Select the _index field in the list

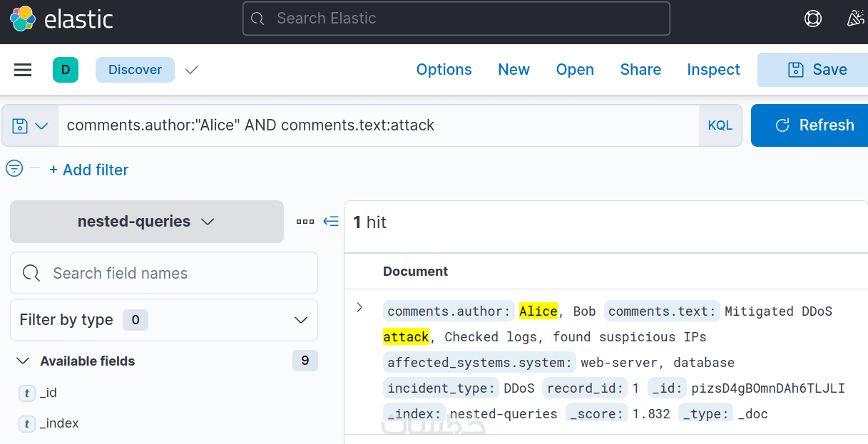tap(59, 423)
